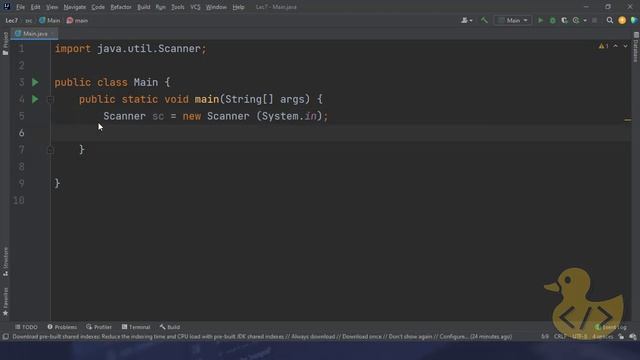Open the Window menu
The height and width of the screenshot is (360, 640).
[216, 7]
